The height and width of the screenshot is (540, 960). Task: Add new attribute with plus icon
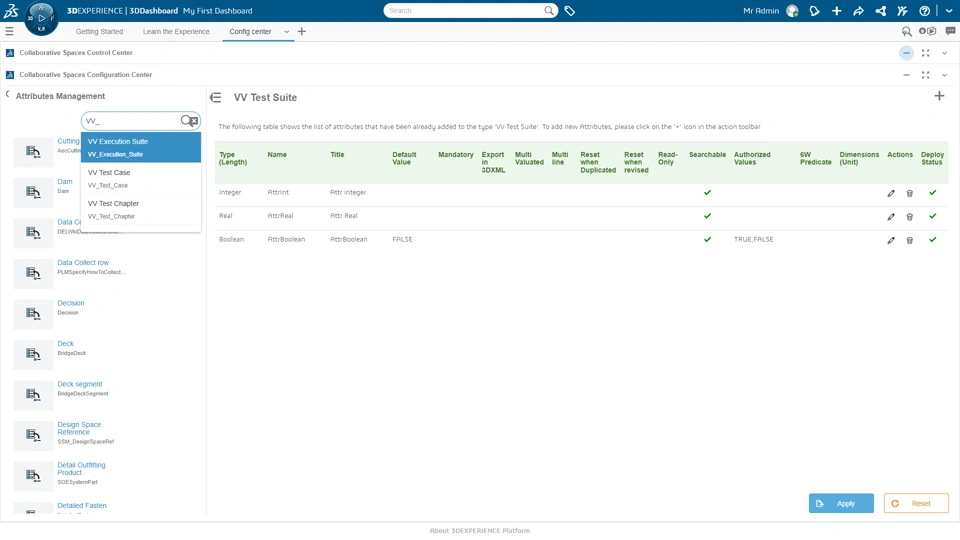click(x=939, y=96)
